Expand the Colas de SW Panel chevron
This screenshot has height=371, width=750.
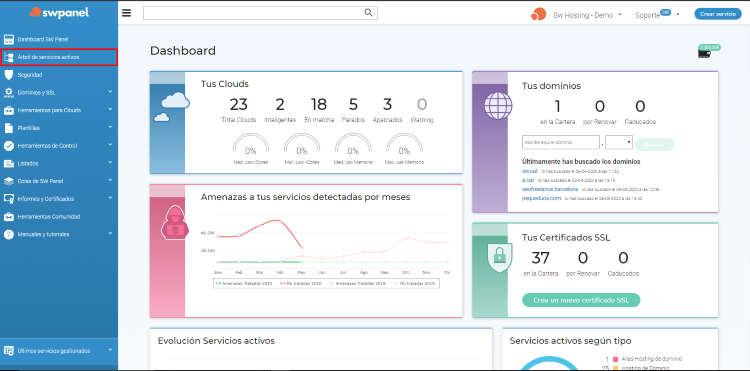coord(110,180)
